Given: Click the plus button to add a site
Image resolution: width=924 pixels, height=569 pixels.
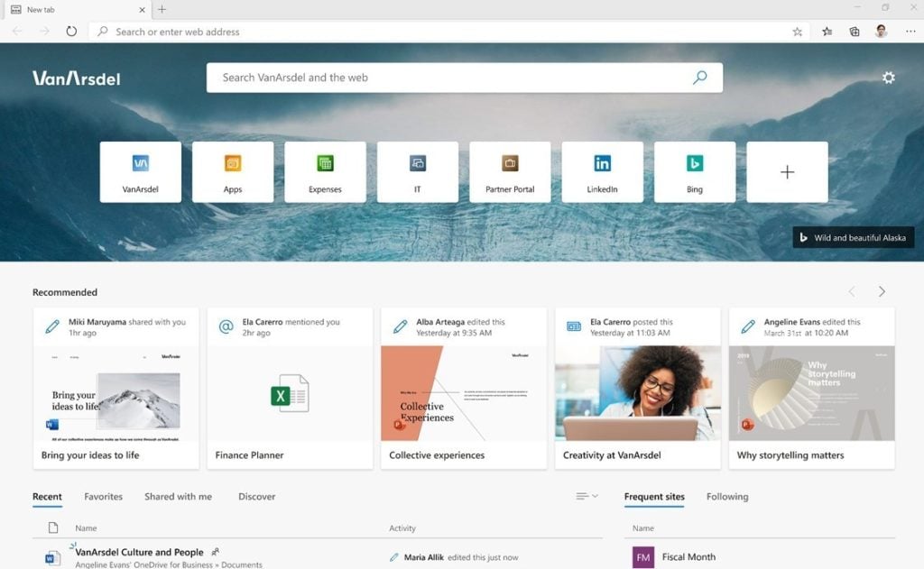Looking at the screenshot, I should 786,171.
